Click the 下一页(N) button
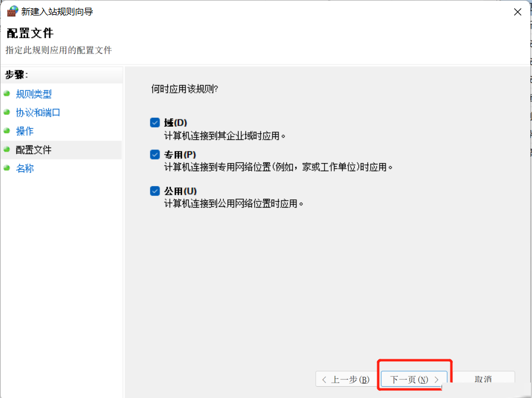 point(414,380)
